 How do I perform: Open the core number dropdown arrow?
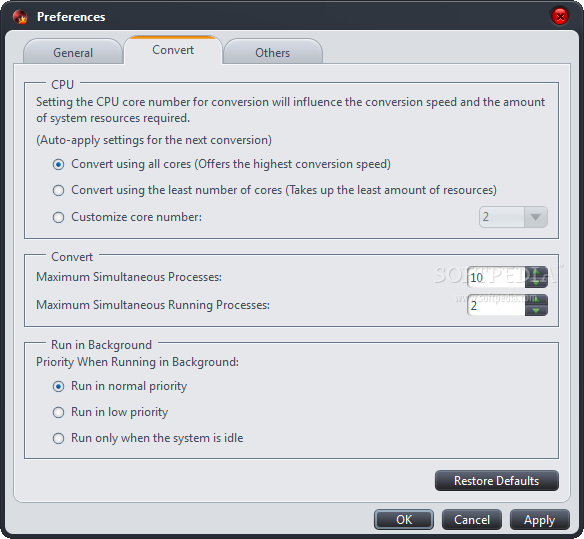click(536, 217)
